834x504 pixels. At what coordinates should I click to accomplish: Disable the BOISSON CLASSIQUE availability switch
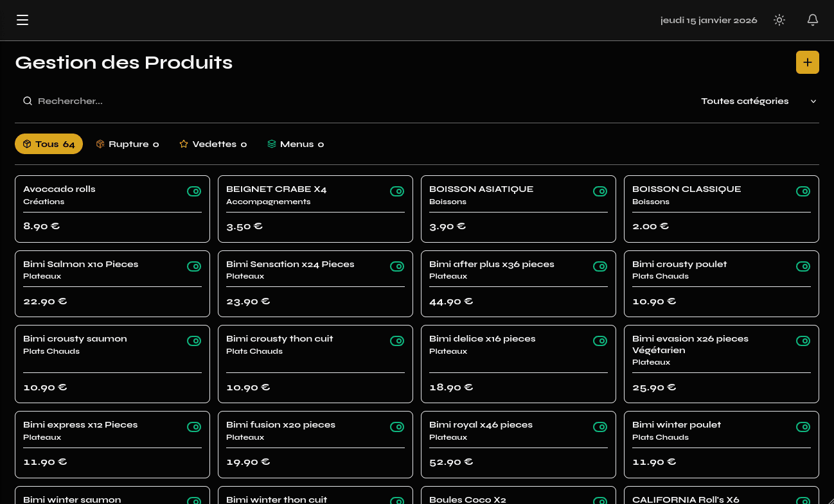[x=803, y=191]
